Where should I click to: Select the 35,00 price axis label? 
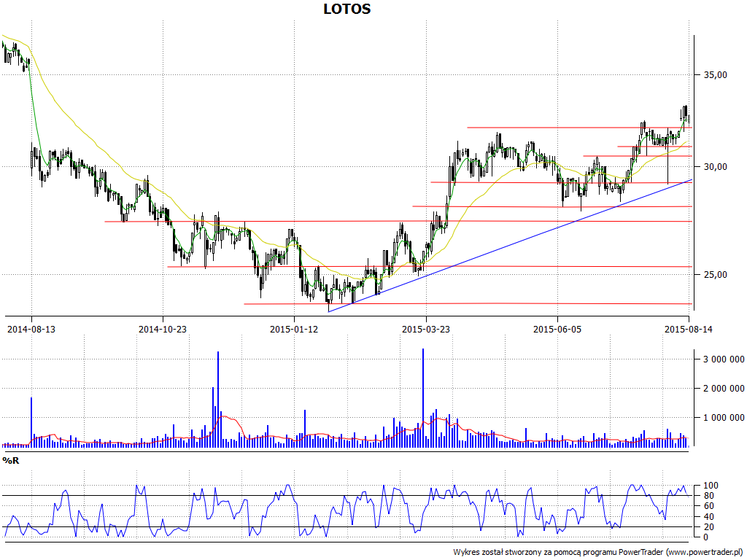tap(715, 75)
